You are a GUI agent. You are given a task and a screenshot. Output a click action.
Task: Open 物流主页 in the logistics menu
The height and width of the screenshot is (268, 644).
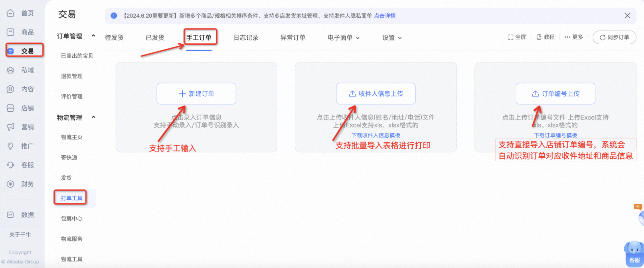point(72,137)
